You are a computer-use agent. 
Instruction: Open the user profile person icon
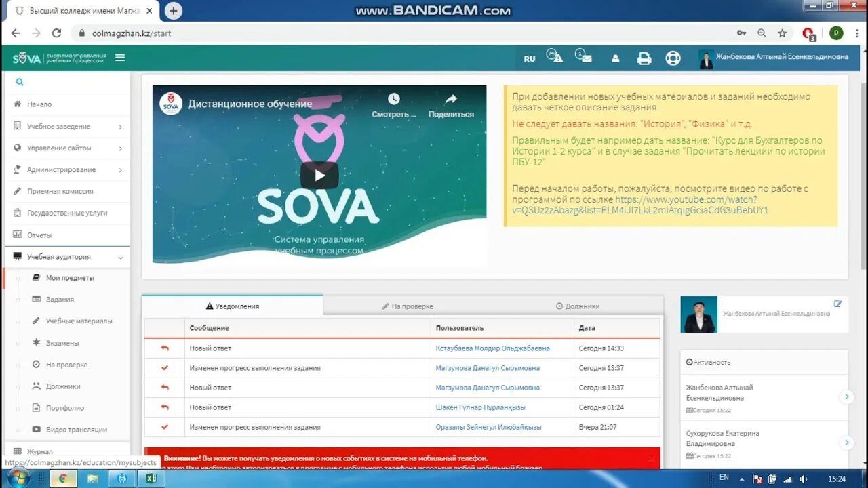coord(616,58)
